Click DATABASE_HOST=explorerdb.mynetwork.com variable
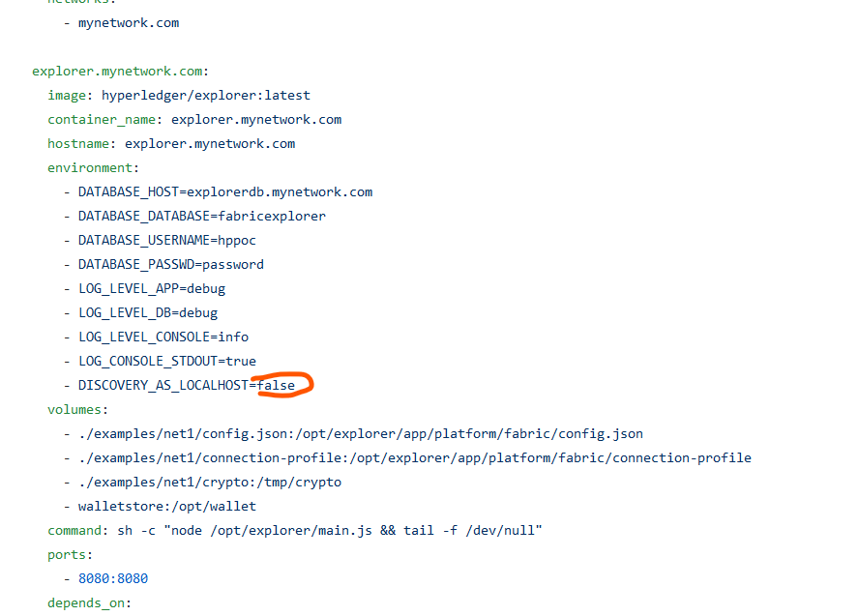Image resolution: width=858 pixels, height=616 pixels. (x=225, y=191)
